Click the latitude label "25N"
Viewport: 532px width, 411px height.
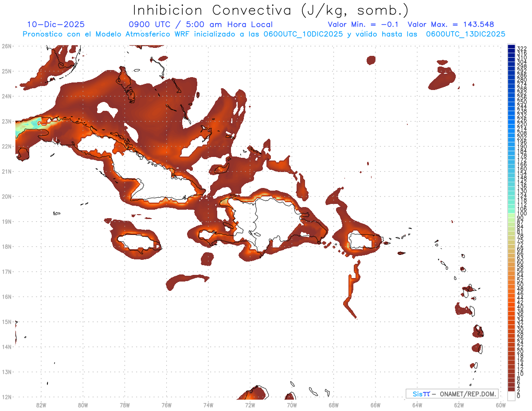[7, 71]
